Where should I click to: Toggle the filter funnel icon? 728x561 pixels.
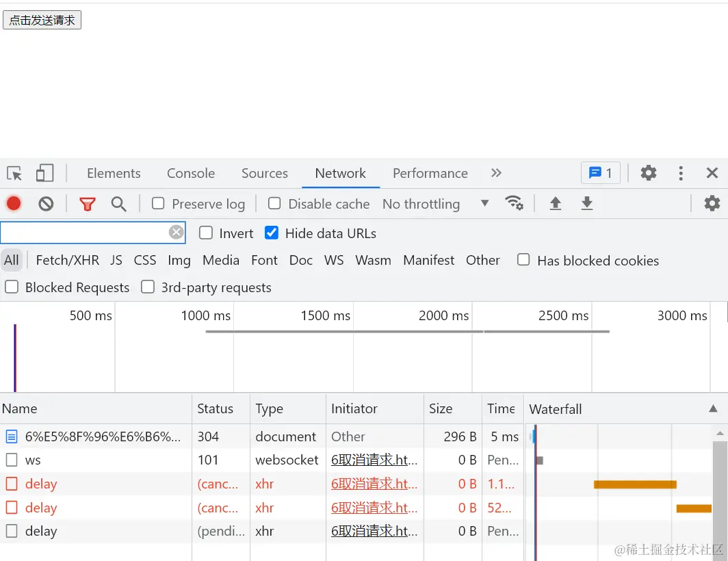click(x=88, y=204)
